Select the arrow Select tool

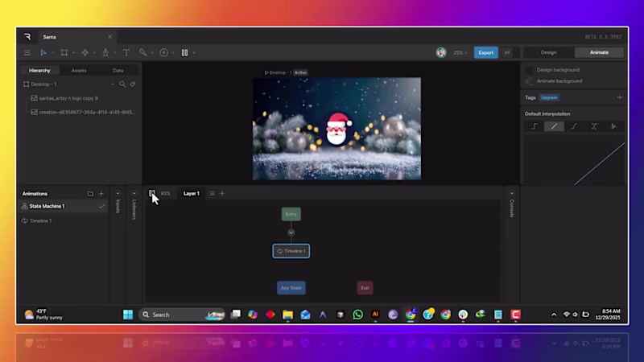coord(43,52)
